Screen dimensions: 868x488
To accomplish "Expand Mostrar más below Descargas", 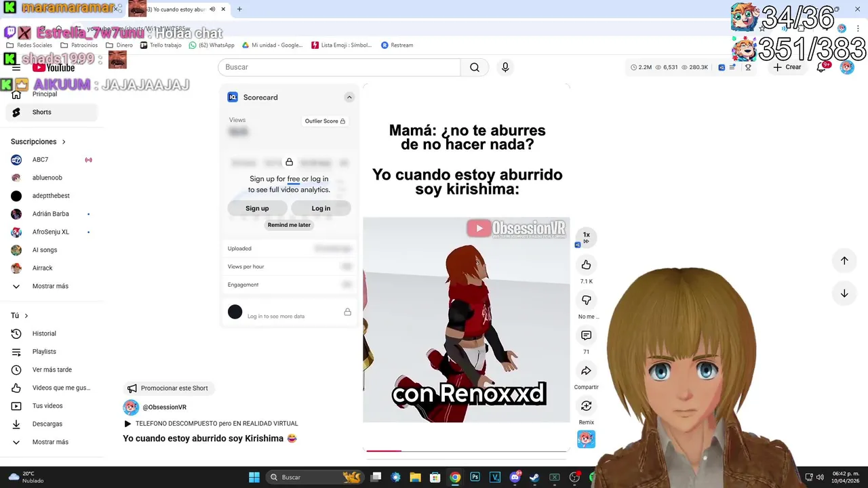I will (x=51, y=442).
